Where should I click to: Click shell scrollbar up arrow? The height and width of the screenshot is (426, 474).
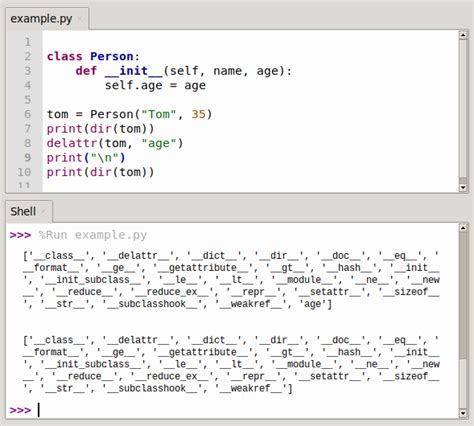point(463,228)
